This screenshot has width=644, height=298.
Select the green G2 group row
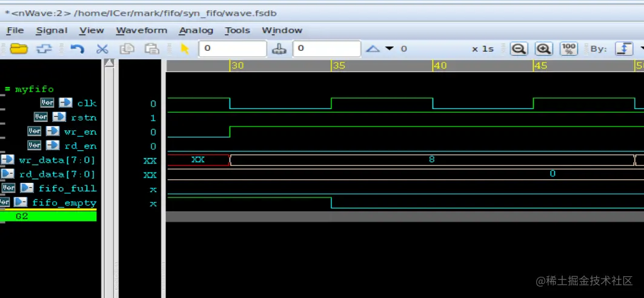(x=48, y=216)
